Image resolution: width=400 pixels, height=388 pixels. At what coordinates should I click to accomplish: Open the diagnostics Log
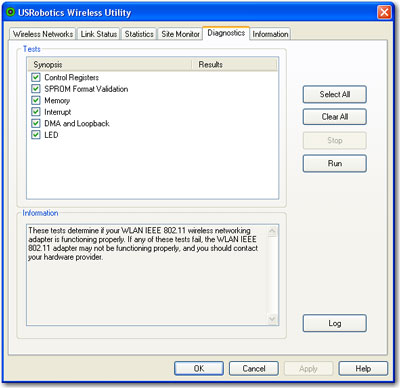point(335,323)
